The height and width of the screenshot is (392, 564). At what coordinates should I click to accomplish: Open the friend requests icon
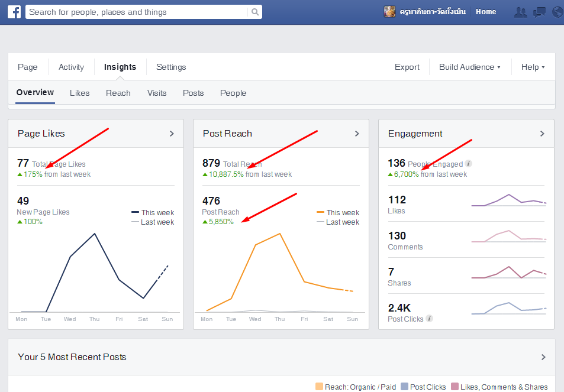click(x=520, y=12)
